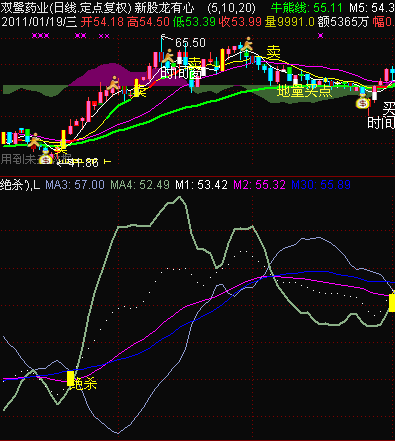This screenshot has height=441, width=395.
Task: Click the (5,10,20) moving average parameters
Action: tap(231, 8)
